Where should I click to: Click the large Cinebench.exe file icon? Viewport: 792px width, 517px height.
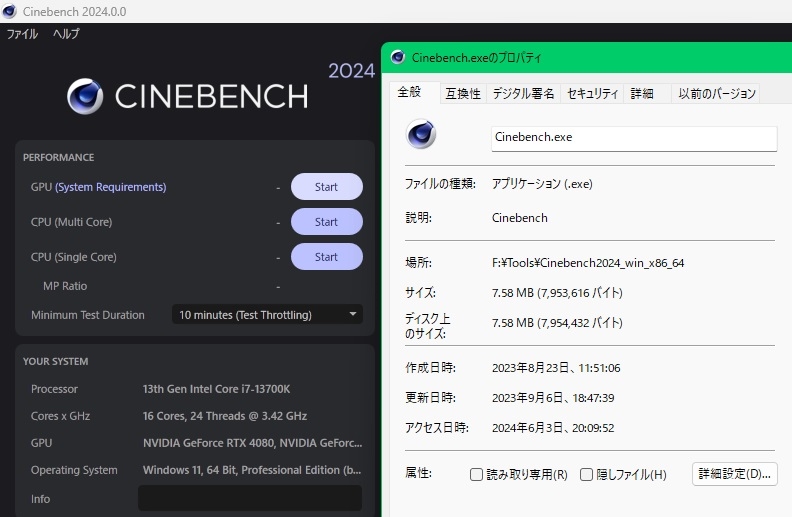coord(421,134)
